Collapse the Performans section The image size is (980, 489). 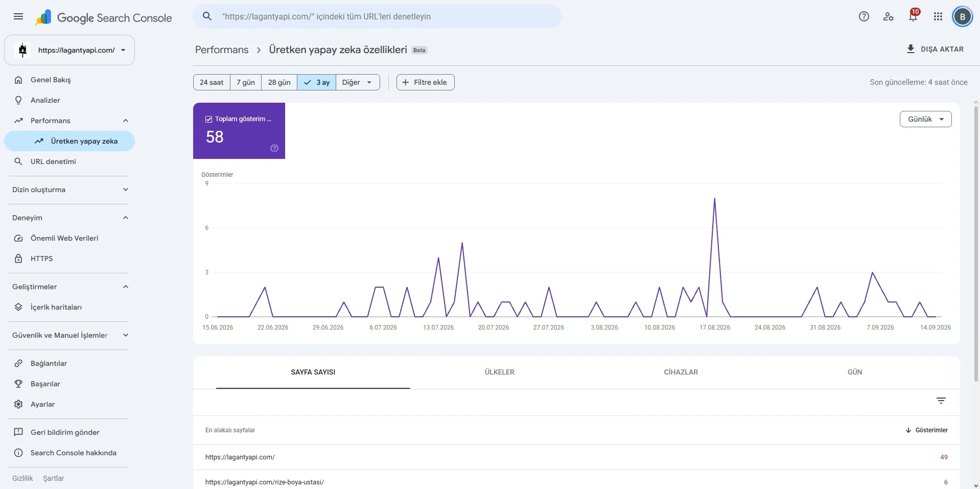pos(126,121)
